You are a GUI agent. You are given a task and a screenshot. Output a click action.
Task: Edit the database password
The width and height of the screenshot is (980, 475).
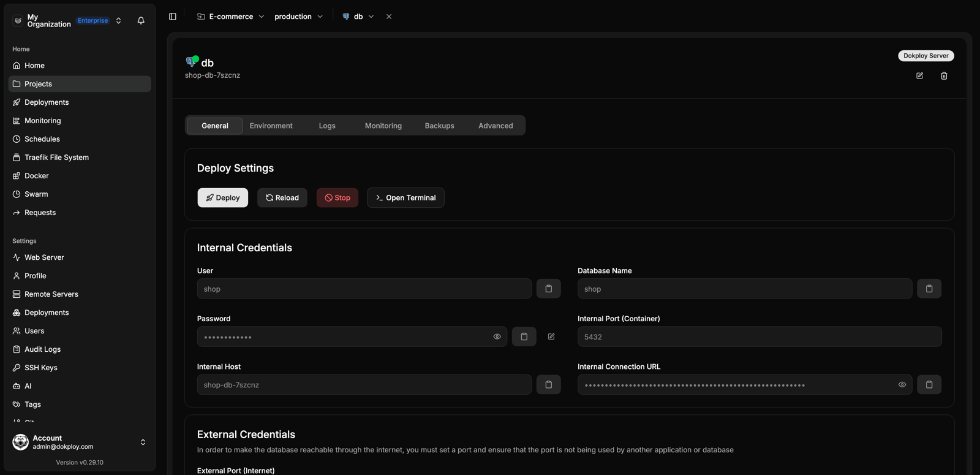pyautogui.click(x=551, y=336)
